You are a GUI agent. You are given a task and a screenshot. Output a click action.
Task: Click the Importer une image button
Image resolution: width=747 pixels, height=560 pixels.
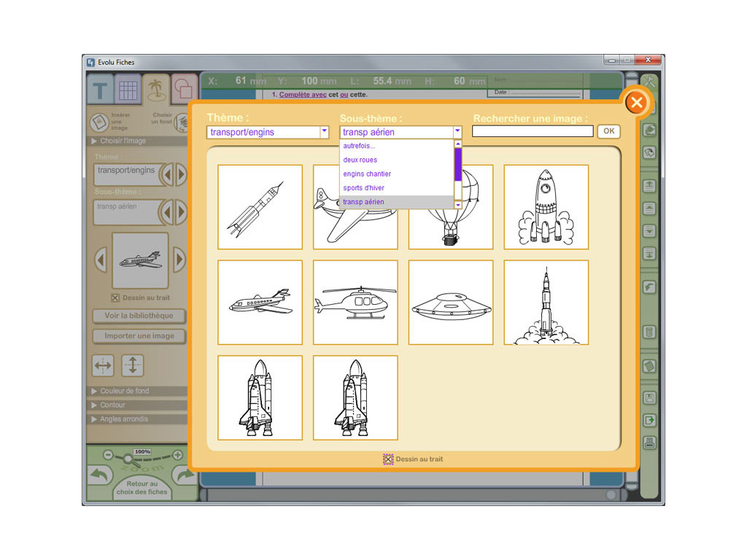point(139,336)
